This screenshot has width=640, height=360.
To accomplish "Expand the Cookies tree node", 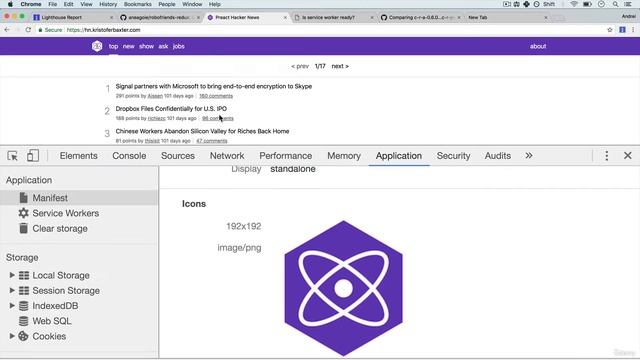I will pos(12,336).
